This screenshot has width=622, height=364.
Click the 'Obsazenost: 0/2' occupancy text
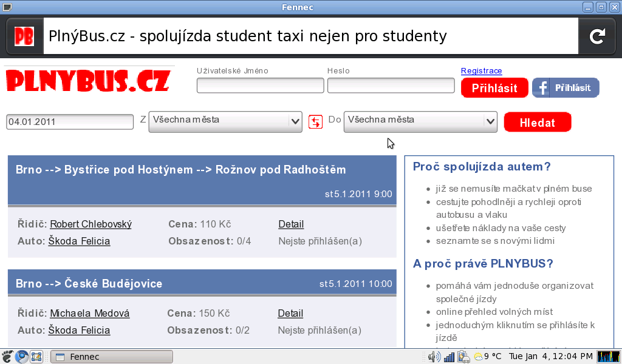208,331
